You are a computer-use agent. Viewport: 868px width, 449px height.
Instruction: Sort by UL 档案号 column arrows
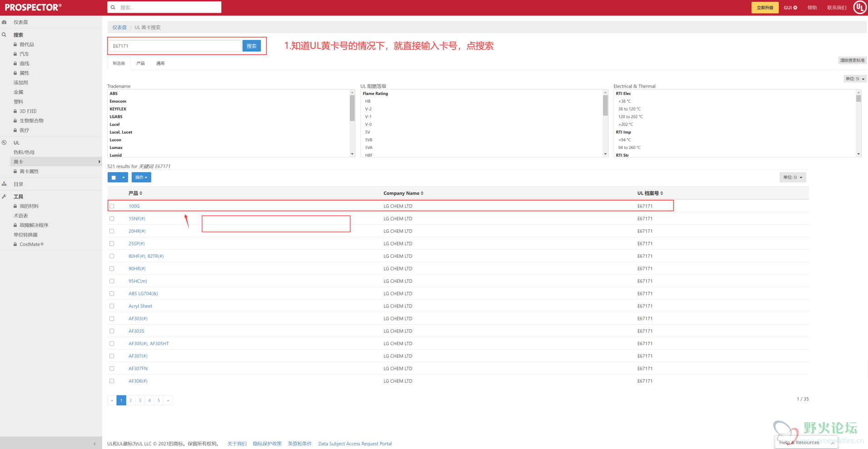click(662, 193)
